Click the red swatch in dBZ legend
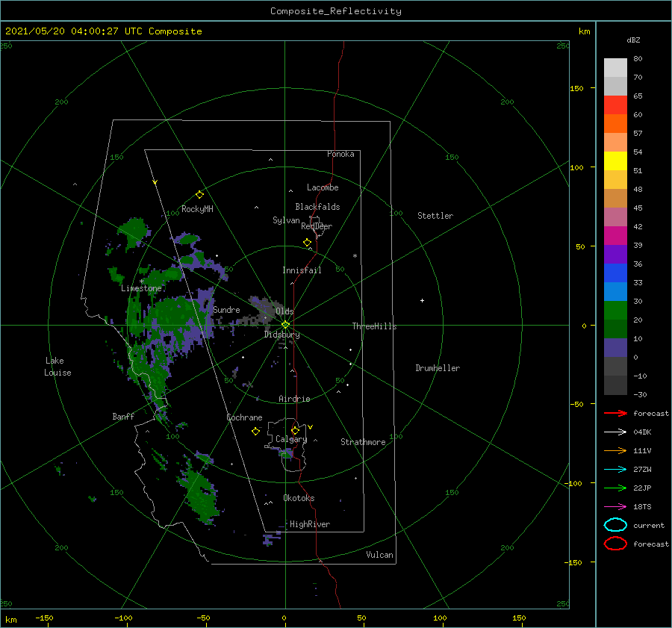 point(615,105)
